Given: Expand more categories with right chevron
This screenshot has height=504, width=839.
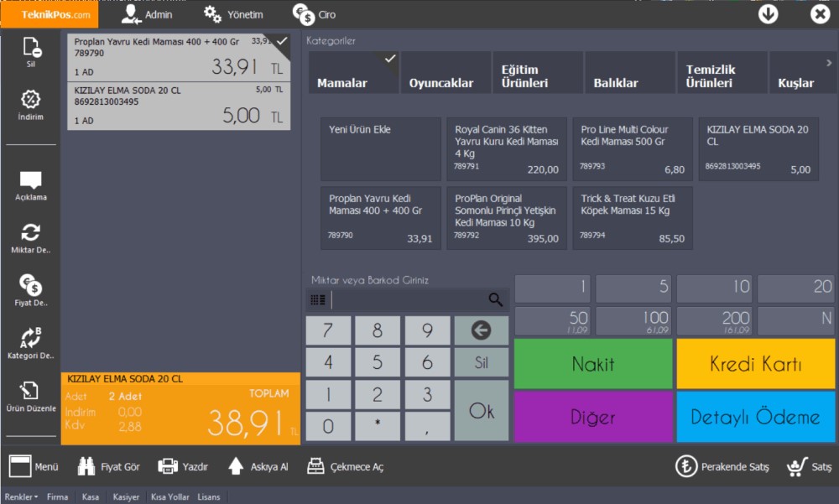Looking at the screenshot, I should coord(829,63).
